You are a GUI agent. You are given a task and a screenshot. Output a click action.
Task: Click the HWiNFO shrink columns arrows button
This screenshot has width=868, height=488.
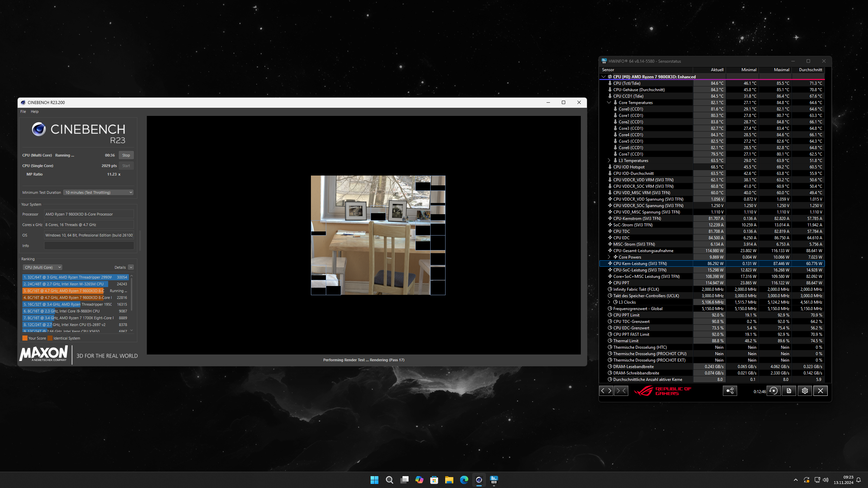[x=621, y=391]
